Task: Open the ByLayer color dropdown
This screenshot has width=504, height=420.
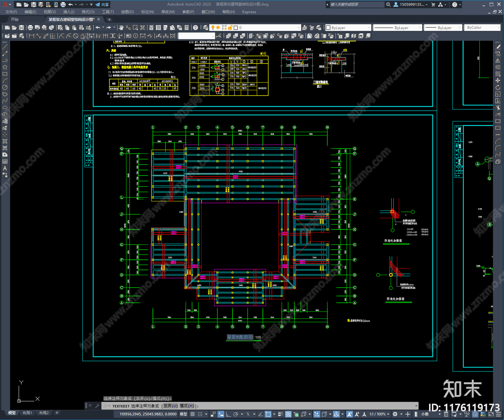Action: (x=348, y=28)
